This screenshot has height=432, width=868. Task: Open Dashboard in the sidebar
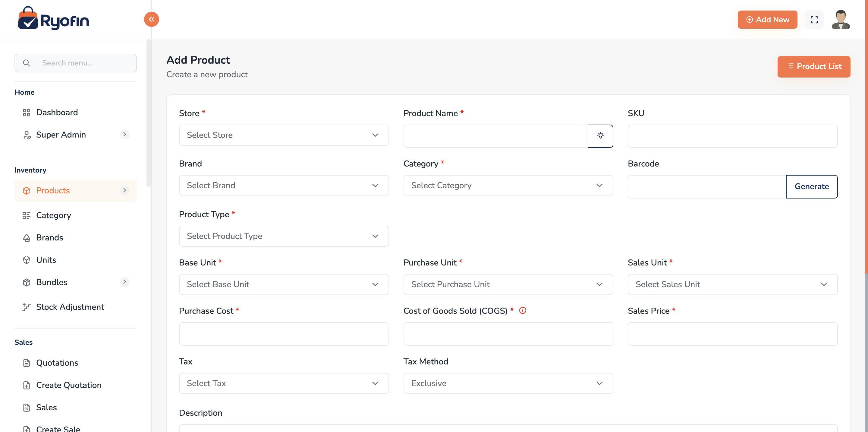pos(75,112)
